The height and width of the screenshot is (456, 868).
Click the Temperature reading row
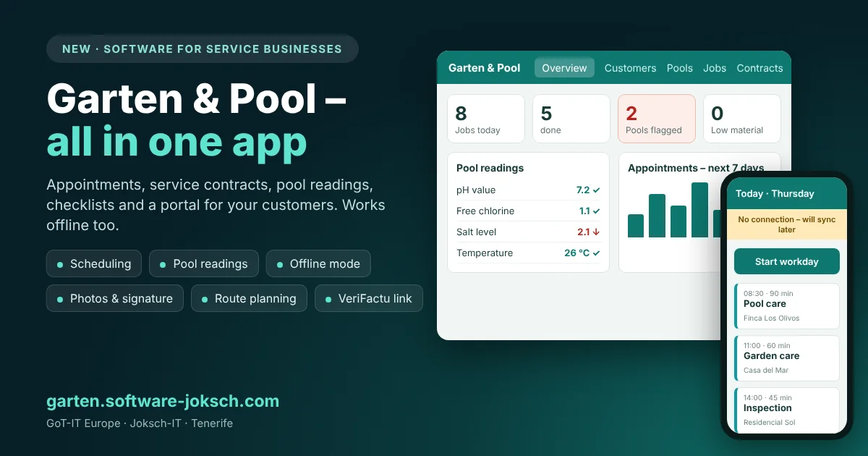tap(528, 253)
